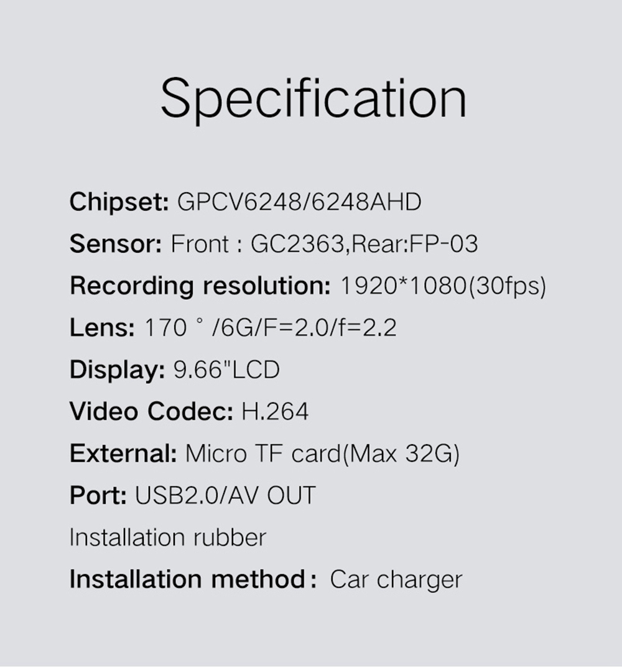
Task: Select the 1920*1080(30fps) value
Action: point(443,286)
